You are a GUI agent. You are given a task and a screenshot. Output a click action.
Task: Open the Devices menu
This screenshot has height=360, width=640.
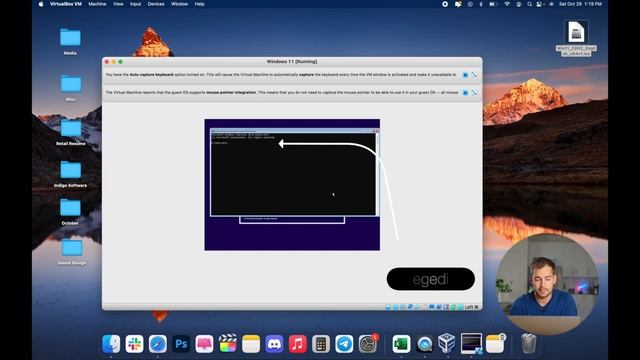[156, 4]
